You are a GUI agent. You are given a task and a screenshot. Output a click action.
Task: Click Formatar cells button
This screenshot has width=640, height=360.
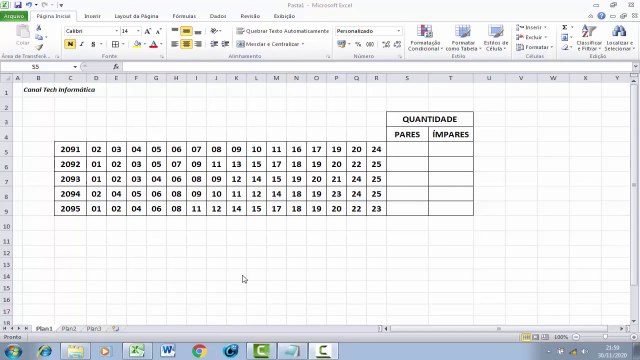tap(534, 47)
